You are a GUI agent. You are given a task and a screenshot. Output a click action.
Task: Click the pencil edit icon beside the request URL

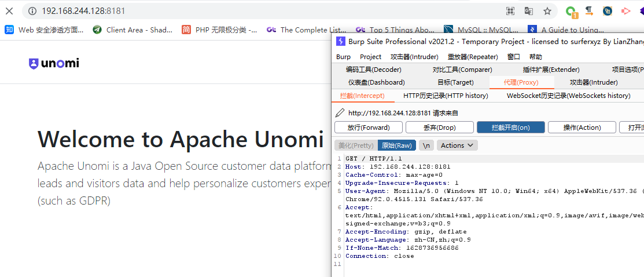[x=340, y=113]
